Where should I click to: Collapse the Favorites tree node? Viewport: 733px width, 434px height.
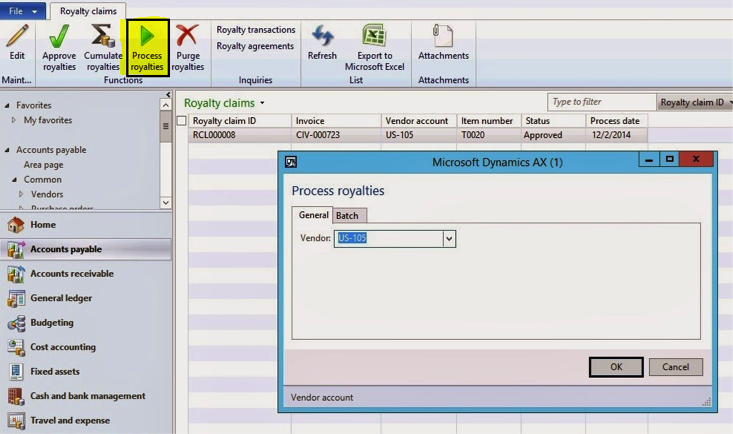point(7,105)
